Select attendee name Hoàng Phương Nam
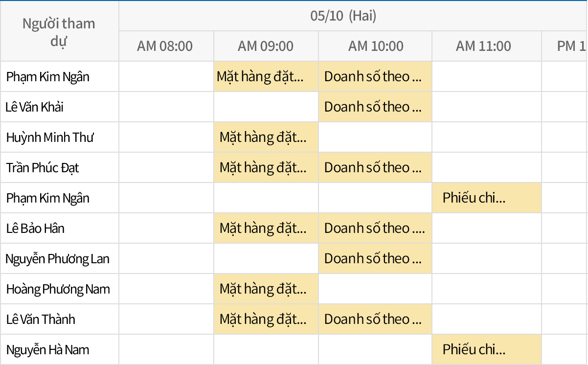The height and width of the screenshot is (365, 588). pyautogui.click(x=58, y=289)
